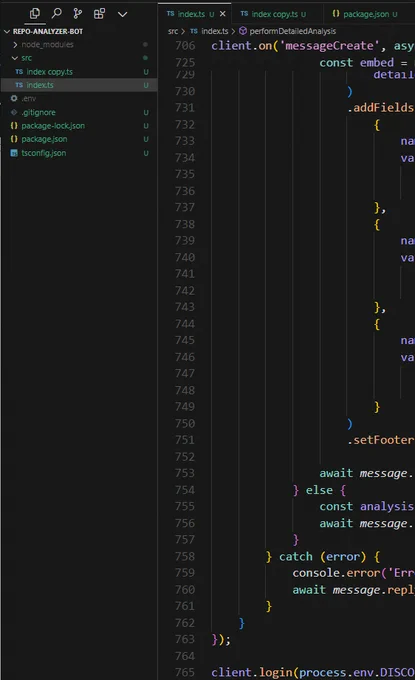Click the sticky client.on('messageCreate' line
The width and height of the screenshot is (415, 680).
click(x=312, y=46)
